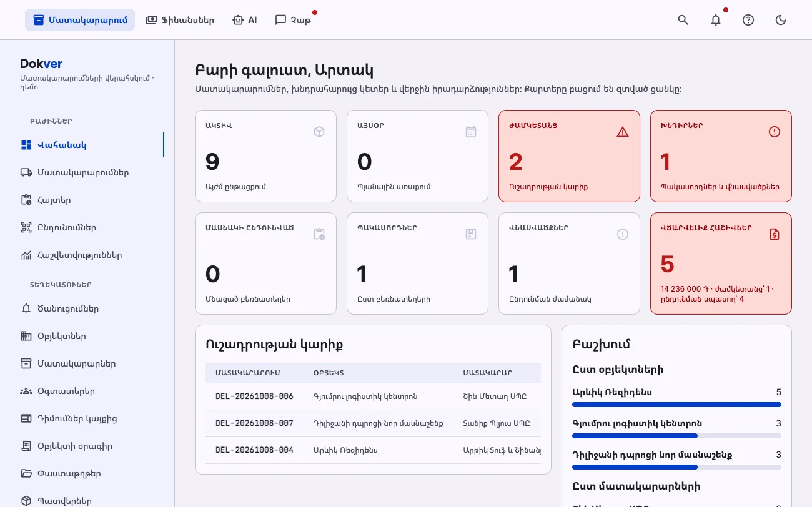Click the Ընդունումներ QR scanner icon

click(26, 227)
